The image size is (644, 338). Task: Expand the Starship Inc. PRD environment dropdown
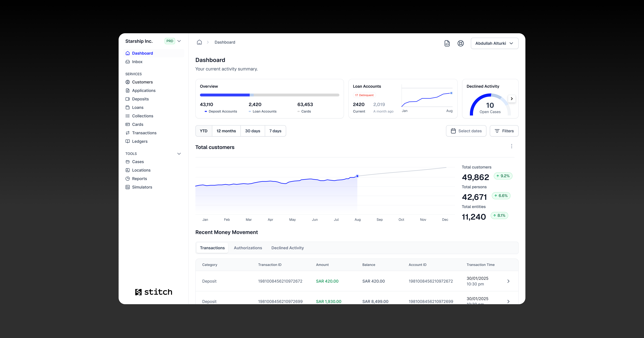[179, 41]
